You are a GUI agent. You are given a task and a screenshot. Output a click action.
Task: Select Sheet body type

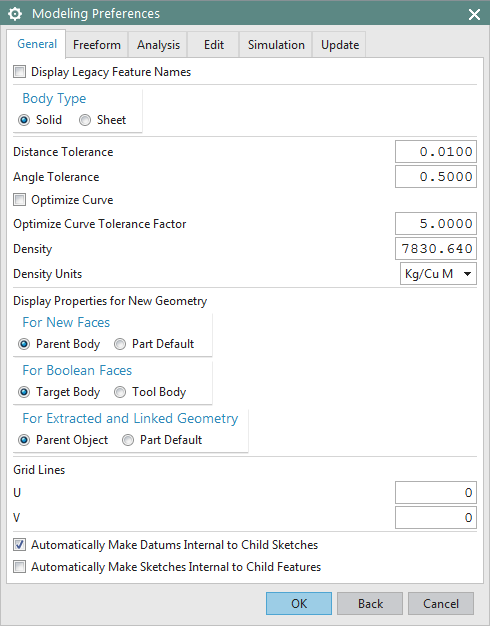pos(85,120)
